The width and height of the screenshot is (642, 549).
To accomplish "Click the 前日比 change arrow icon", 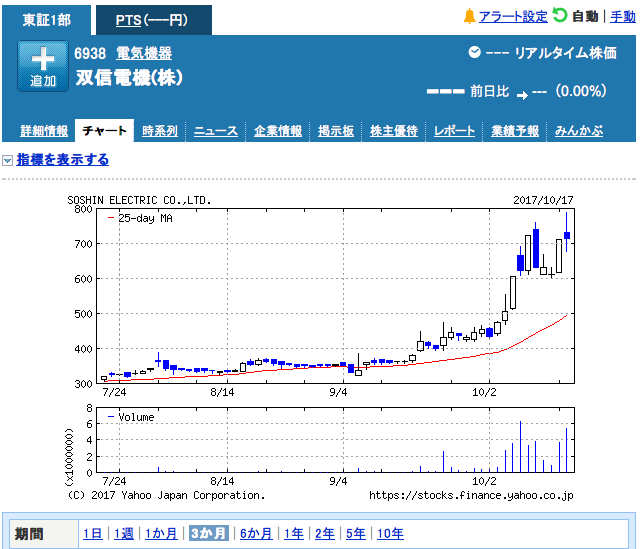I will pyautogui.click(x=522, y=95).
